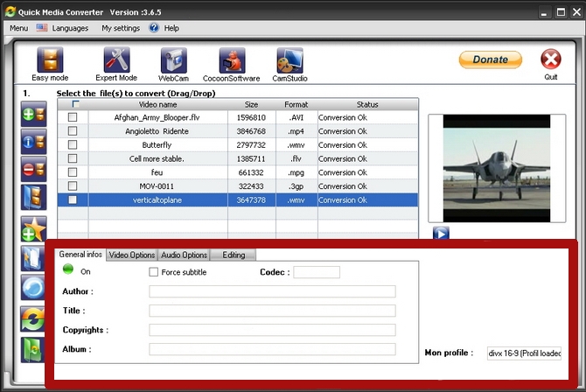Switch to Audio Options tab
Image resolution: width=586 pixels, height=392 pixels.
(x=185, y=255)
